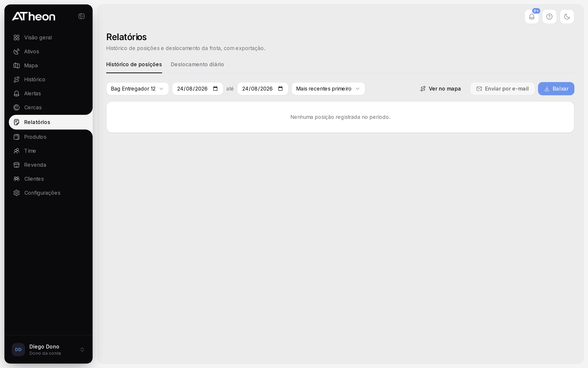Open the notifications bell
The height and width of the screenshot is (368, 588).
[x=532, y=17]
